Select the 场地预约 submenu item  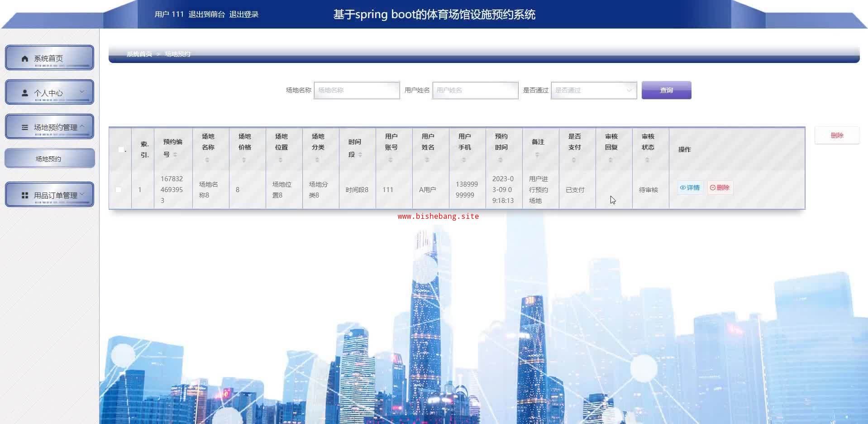click(49, 159)
